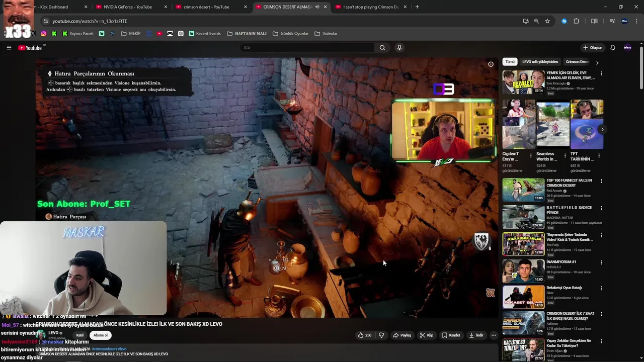Open options for YEMEK İÇİN GELDİK video
The height and width of the screenshot is (362, 644).
(601, 73)
